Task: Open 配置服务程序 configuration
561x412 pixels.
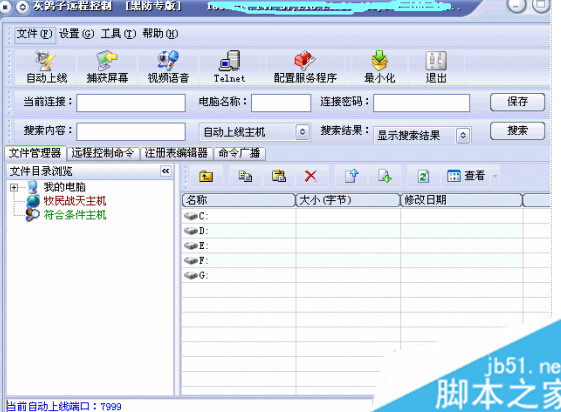Action: tap(305, 67)
